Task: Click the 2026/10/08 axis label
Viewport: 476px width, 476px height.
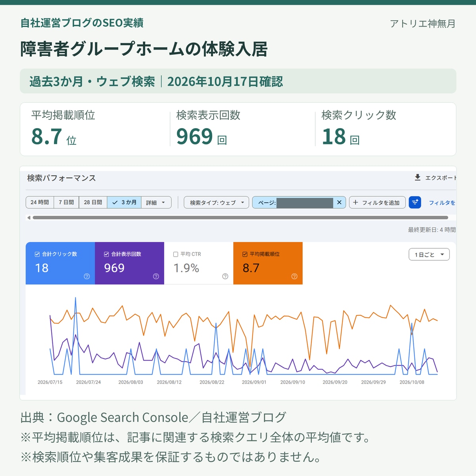Action: 412,382
